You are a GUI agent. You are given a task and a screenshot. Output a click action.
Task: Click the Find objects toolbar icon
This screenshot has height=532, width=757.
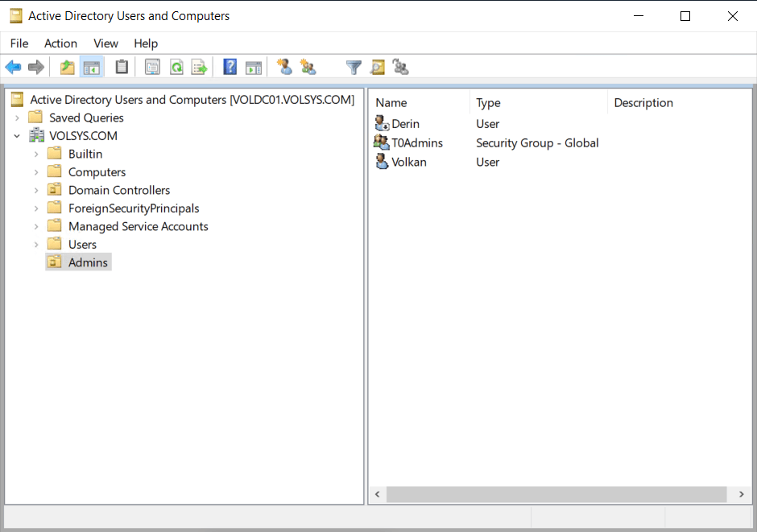[377, 68]
